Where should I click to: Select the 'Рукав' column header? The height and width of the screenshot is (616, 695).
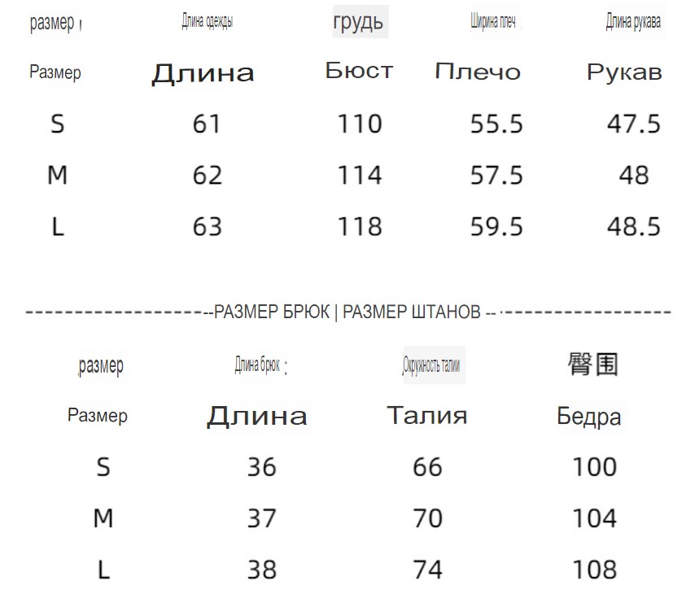(624, 72)
